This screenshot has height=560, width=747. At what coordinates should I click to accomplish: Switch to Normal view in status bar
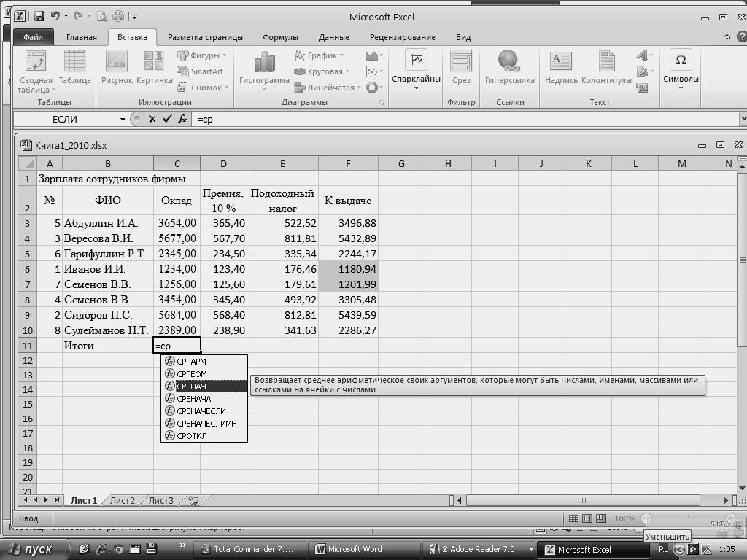pos(573,518)
